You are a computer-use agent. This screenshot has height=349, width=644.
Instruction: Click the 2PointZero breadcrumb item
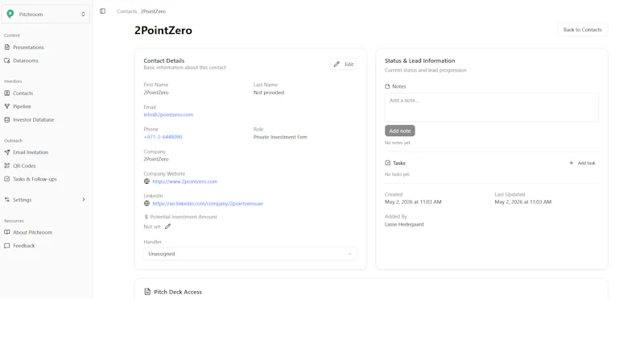point(153,11)
